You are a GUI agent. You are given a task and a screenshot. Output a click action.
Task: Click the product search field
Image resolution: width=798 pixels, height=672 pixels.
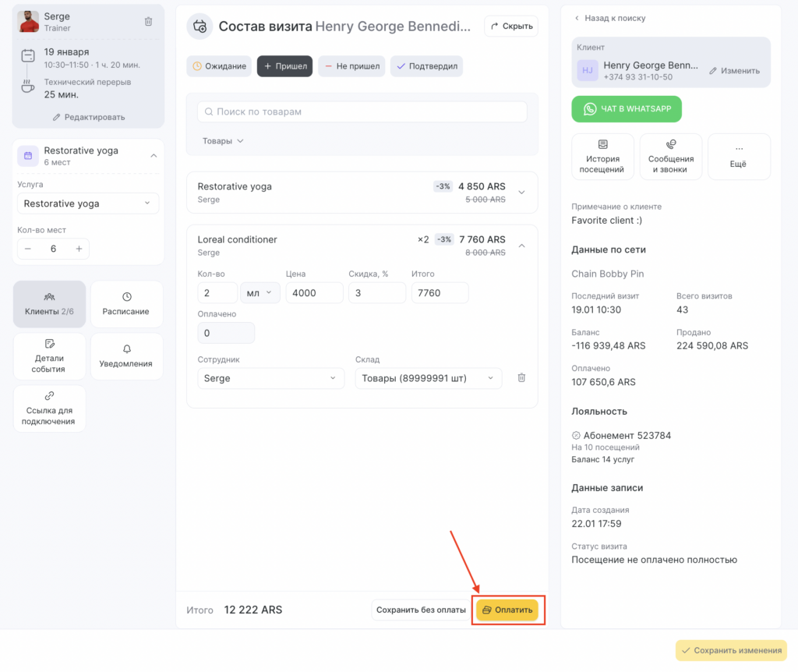click(362, 111)
